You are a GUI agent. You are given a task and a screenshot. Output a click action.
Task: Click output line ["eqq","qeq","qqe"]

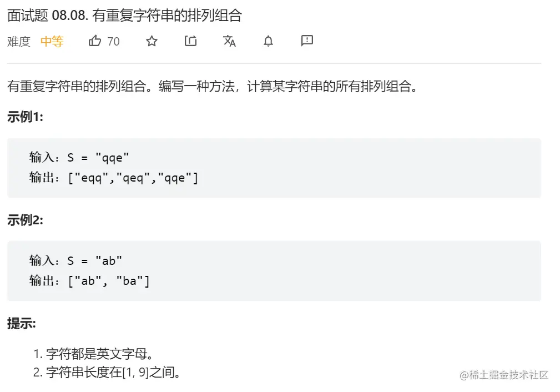click(x=114, y=178)
